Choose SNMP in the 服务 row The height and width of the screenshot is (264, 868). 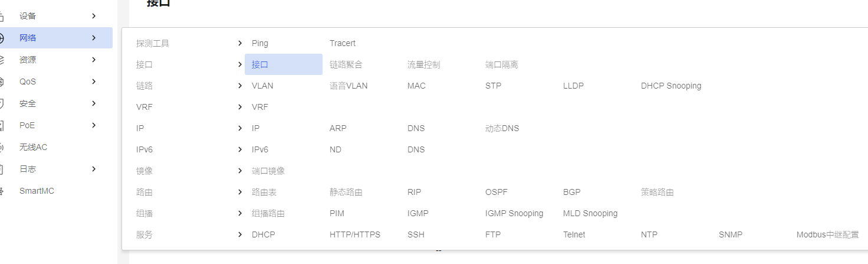pos(731,234)
